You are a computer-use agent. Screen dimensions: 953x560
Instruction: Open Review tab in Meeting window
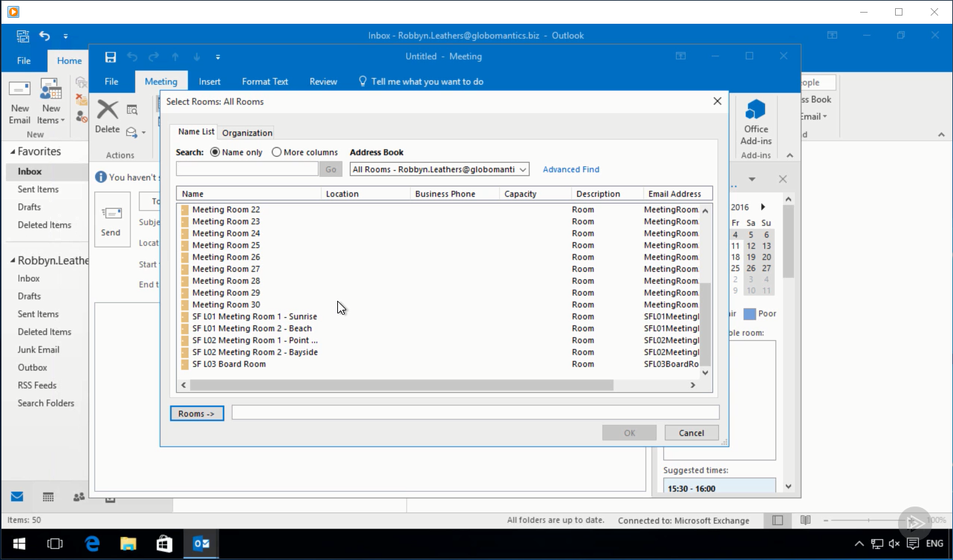[x=323, y=82]
